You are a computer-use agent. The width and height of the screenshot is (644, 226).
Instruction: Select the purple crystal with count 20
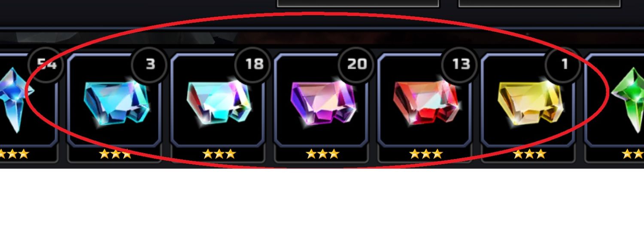[323, 103]
